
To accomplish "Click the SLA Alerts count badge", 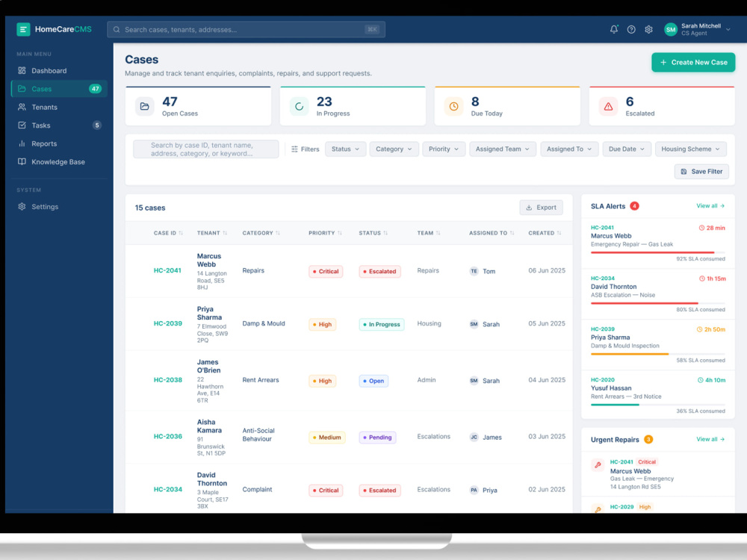I will (634, 206).
